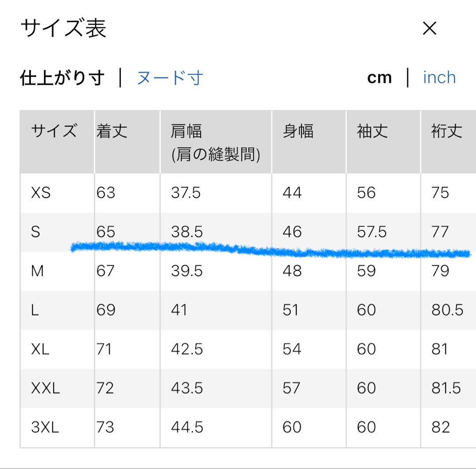Image resolution: width=476 pixels, height=469 pixels.
Task: Click the 身幅 column header
Action: (x=298, y=131)
